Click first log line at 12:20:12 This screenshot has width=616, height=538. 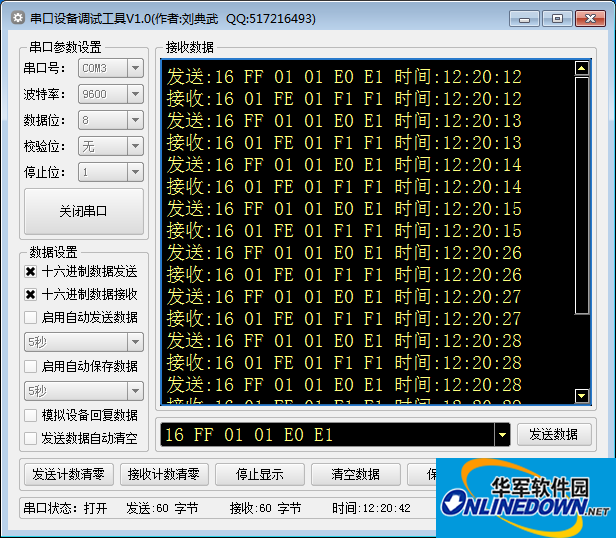tap(344, 77)
